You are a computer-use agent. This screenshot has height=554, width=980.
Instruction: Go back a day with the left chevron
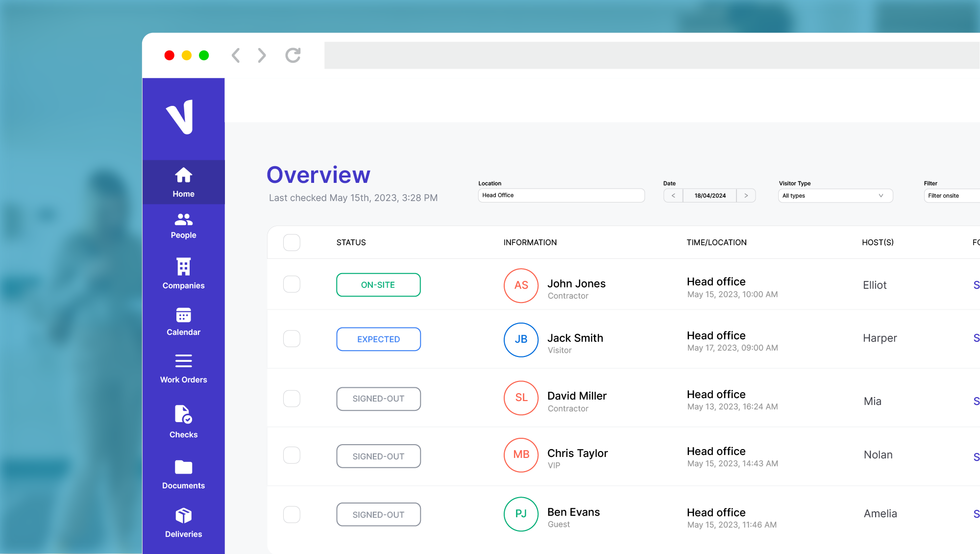coord(673,195)
